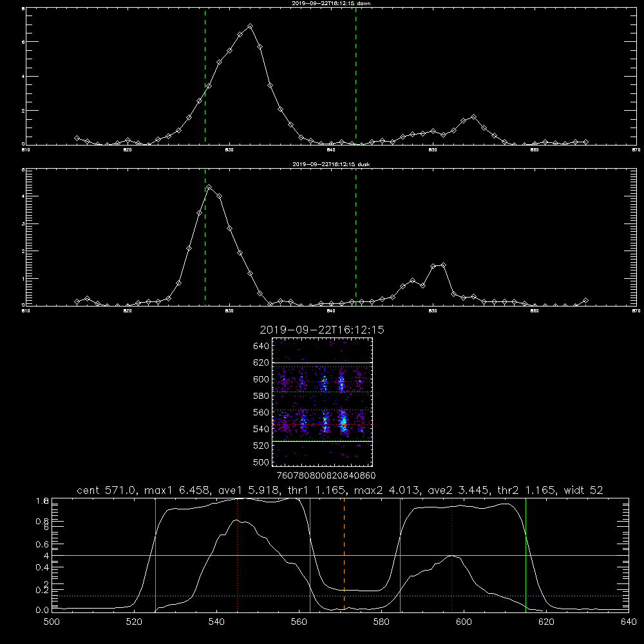Click the 640 y-axis label beside spectrogram image
Screen dimensions: 644x644
(261, 346)
